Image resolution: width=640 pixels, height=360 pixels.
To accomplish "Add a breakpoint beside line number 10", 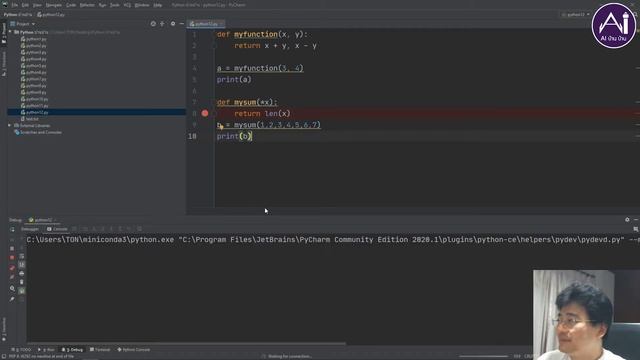I will pyautogui.click(x=205, y=136).
